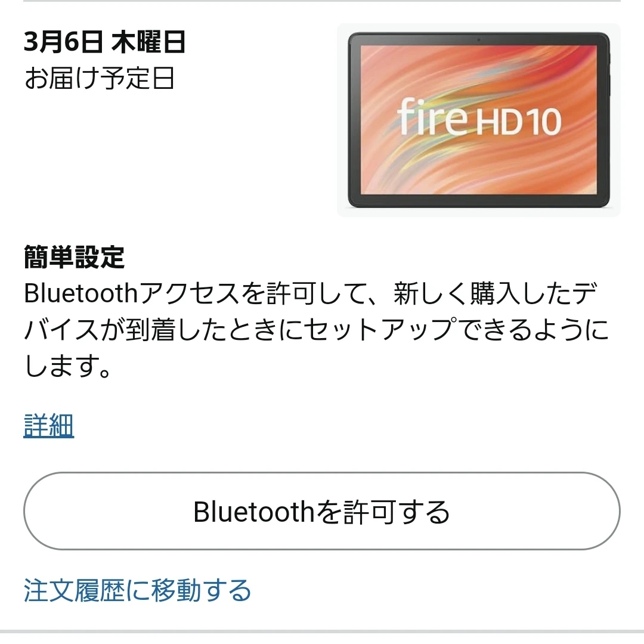644x644 pixels.
Task: Tap the thin divider line at the top
Action: coord(322,1)
